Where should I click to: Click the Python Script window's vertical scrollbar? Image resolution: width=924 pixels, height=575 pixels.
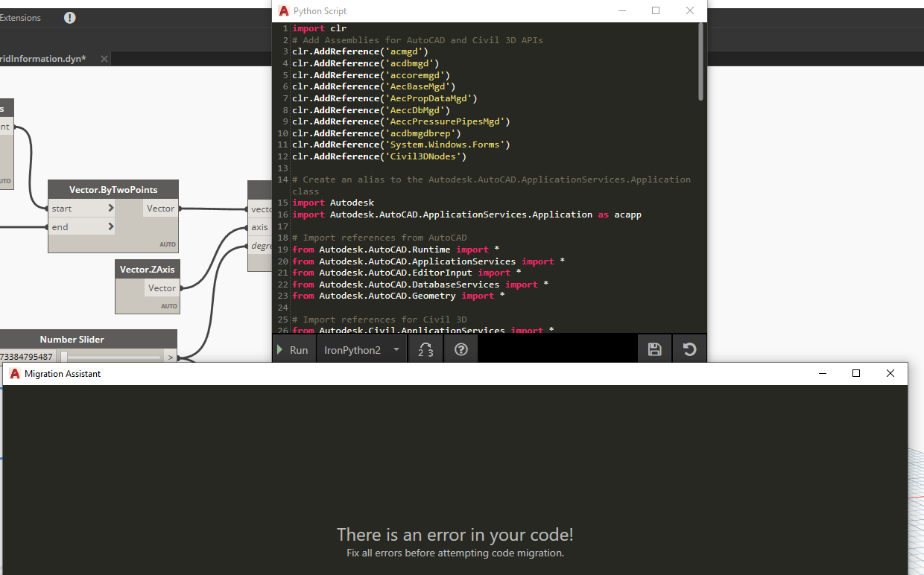coord(700,61)
